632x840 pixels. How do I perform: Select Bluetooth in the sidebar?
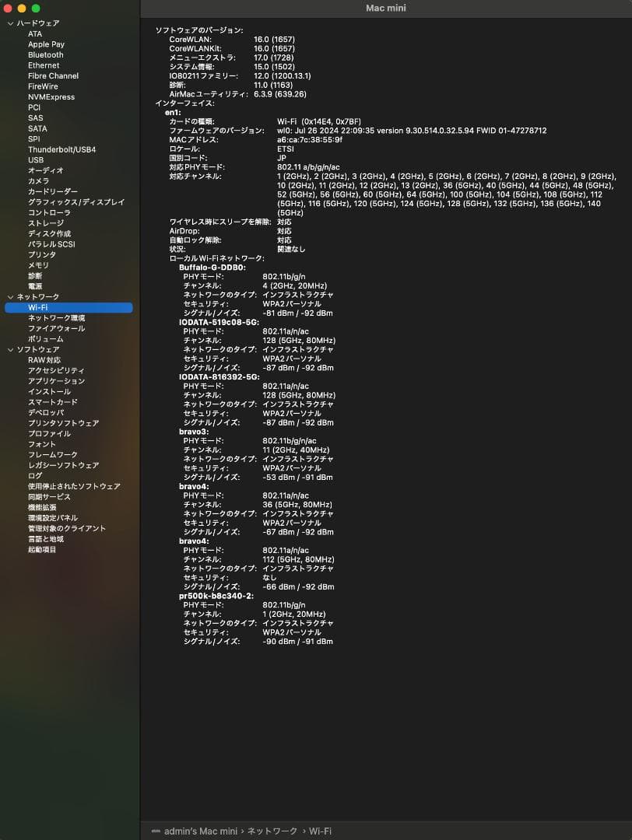46,55
